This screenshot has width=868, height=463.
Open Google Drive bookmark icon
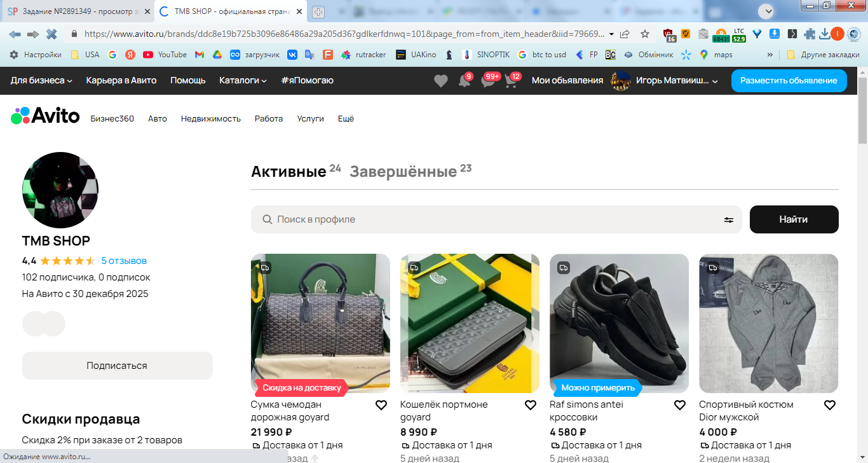(x=217, y=55)
